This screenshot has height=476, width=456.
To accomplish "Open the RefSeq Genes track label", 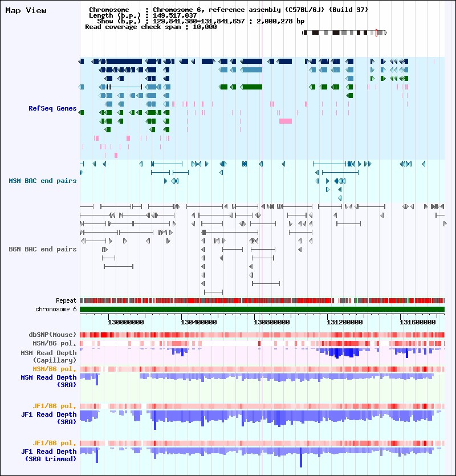I will pyautogui.click(x=52, y=108).
